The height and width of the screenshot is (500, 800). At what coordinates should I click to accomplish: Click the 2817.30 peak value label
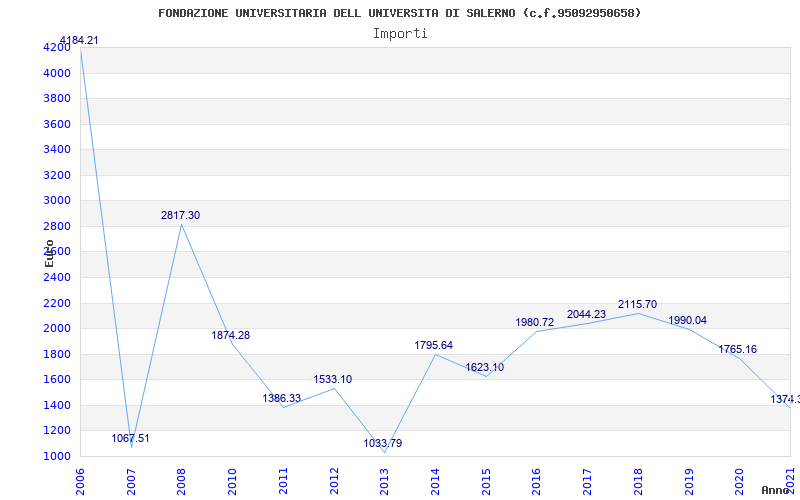181,215
